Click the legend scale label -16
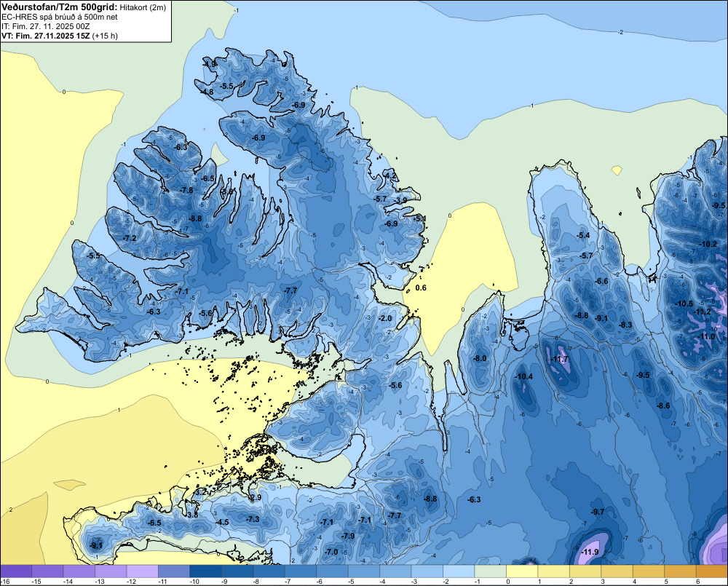This screenshot has width=728, height=586. pyautogui.click(x=6, y=582)
